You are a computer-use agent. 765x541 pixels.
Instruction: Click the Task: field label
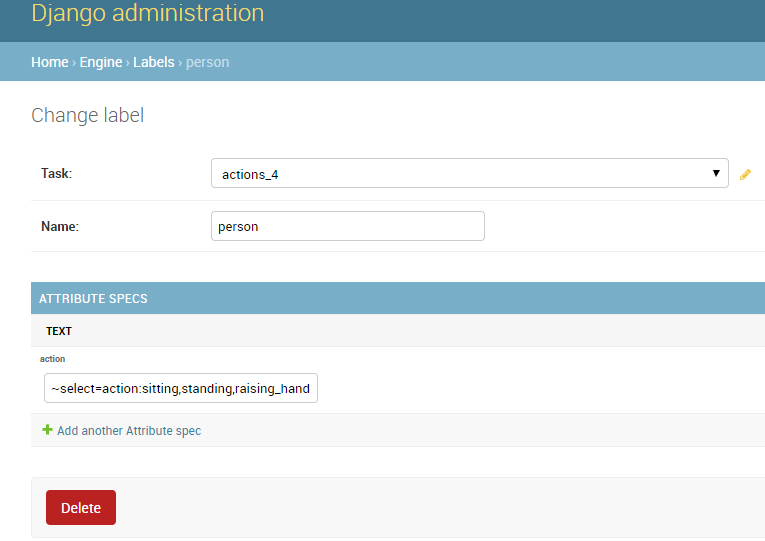click(x=57, y=174)
